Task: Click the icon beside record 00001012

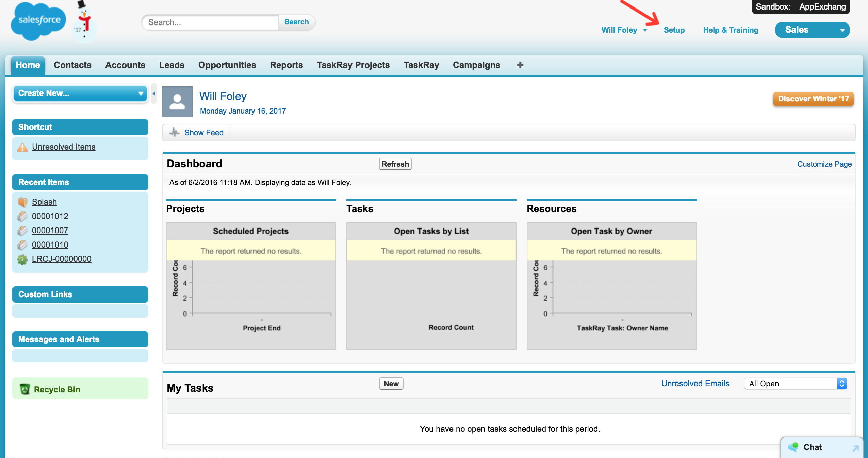Action: tap(22, 216)
